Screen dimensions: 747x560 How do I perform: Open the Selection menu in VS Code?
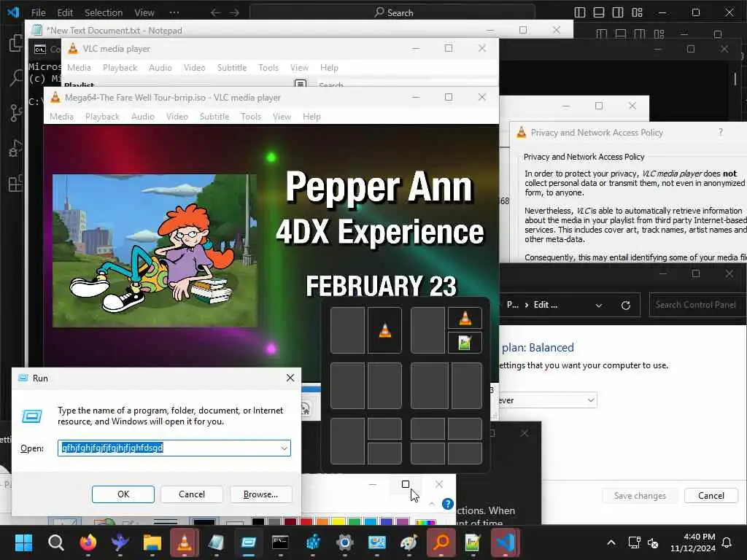pyautogui.click(x=104, y=13)
